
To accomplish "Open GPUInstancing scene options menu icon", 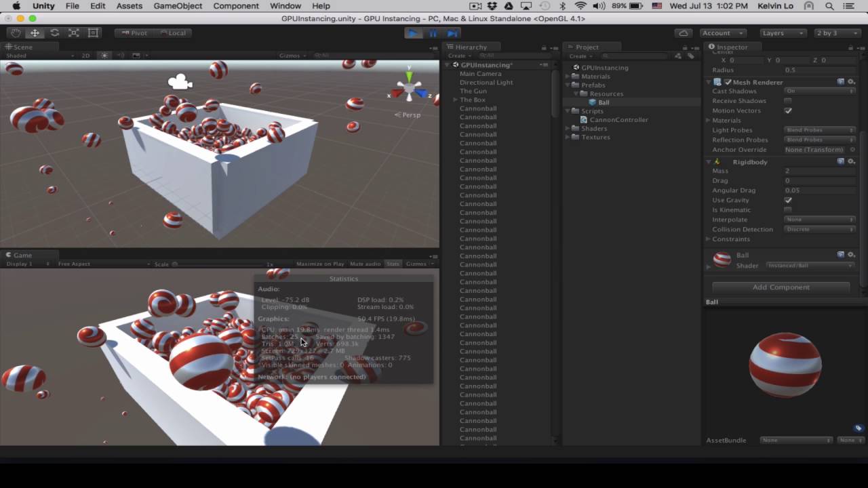I will (x=544, y=65).
